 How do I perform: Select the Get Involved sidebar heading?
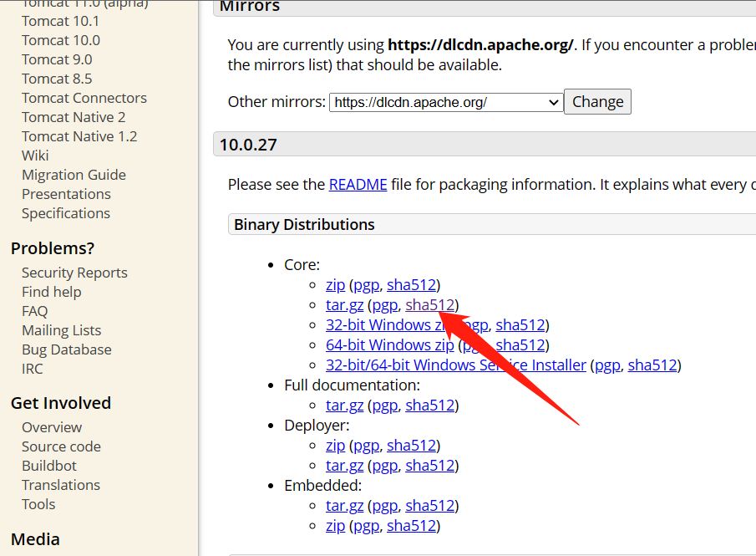(61, 404)
